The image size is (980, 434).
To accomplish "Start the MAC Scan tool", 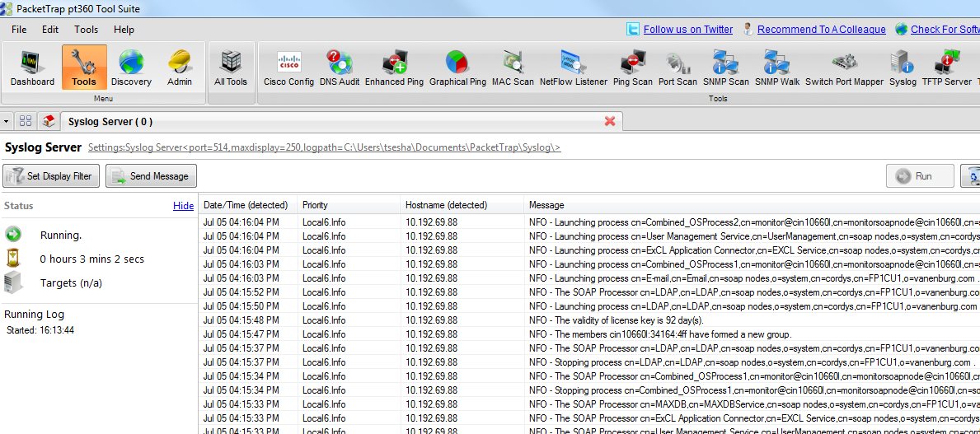I will (513, 68).
